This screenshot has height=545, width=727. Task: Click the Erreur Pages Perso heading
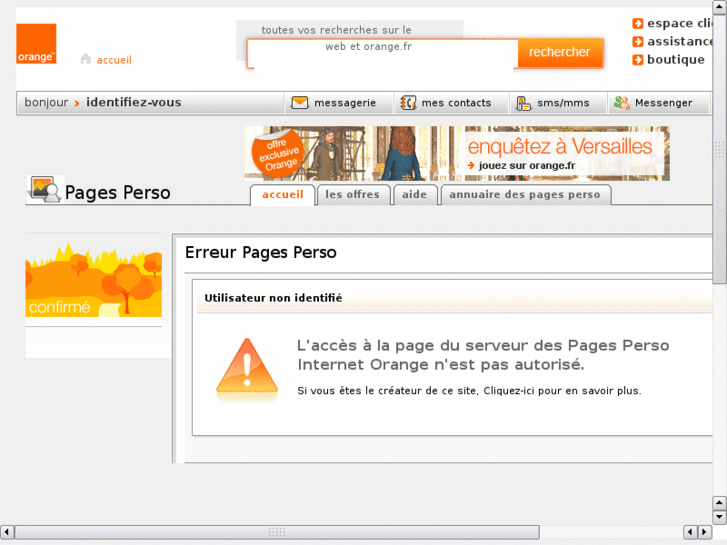click(261, 252)
